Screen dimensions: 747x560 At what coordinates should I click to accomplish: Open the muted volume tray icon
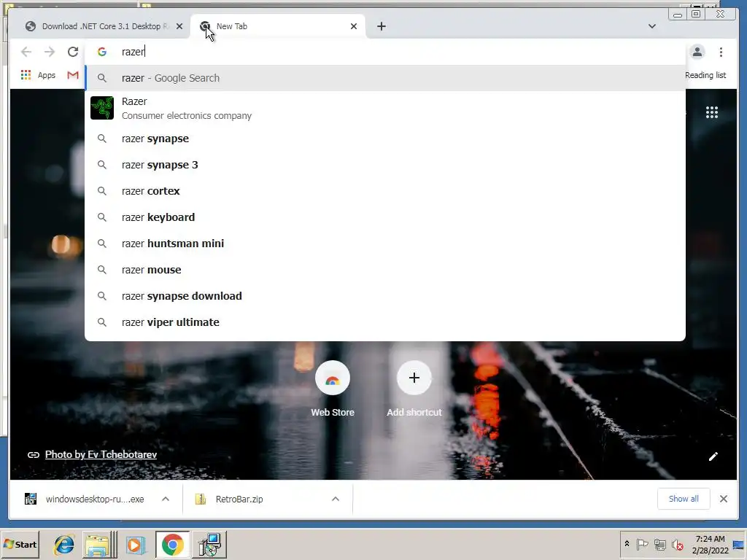point(678,544)
